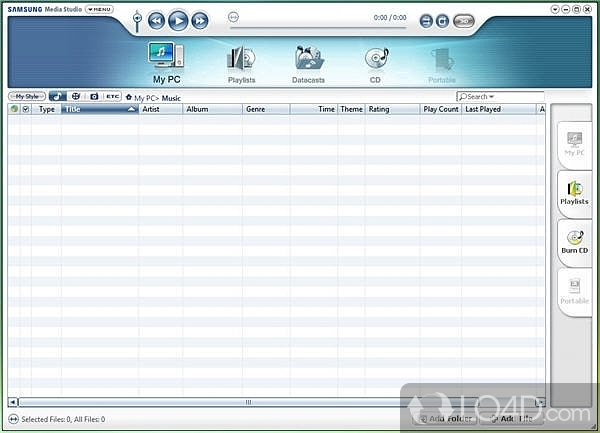Viewport: 600px width, 433px height.
Task: Click the Add file button
Action: 511,419
